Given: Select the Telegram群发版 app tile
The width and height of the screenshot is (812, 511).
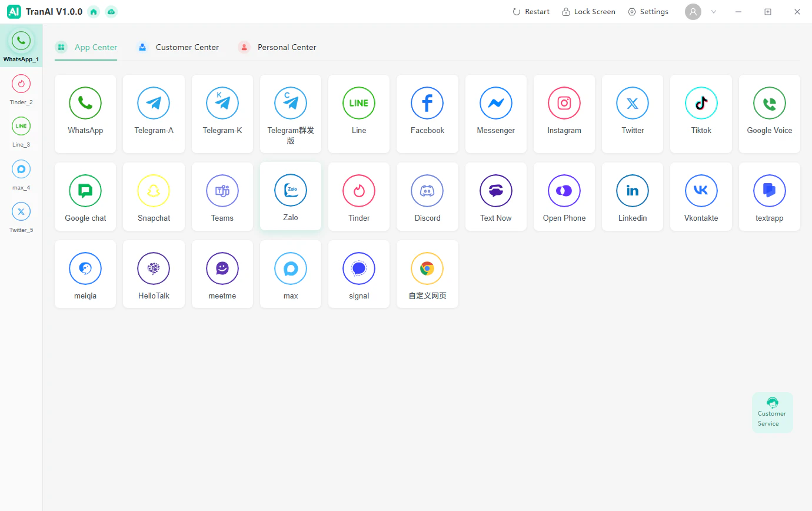Looking at the screenshot, I should pos(291,114).
